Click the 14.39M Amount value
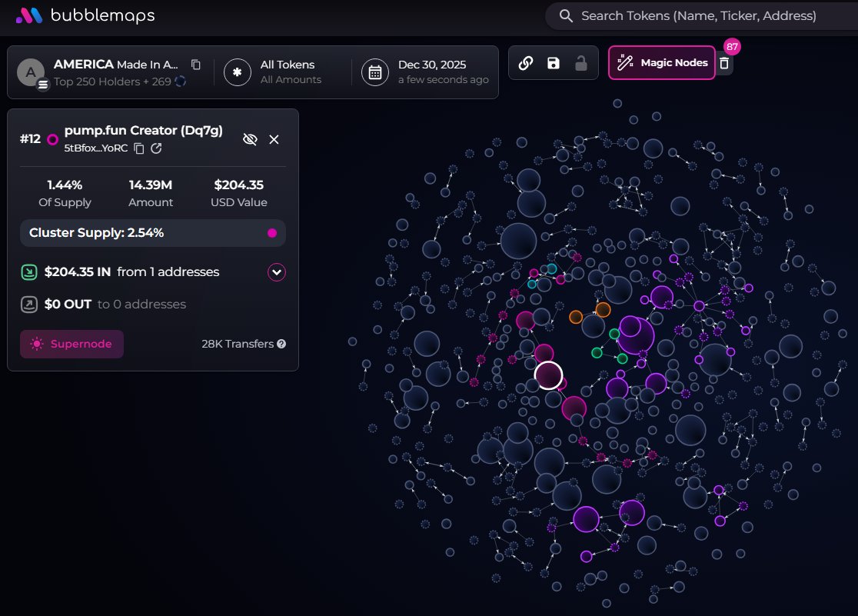The image size is (858, 616). [x=151, y=185]
